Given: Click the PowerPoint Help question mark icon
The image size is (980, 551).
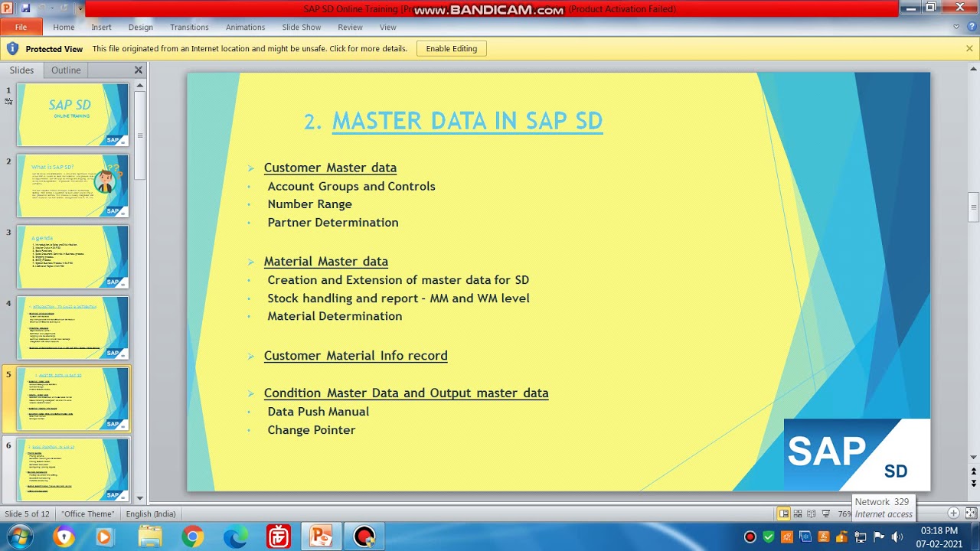Looking at the screenshot, I should pos(972,27).
